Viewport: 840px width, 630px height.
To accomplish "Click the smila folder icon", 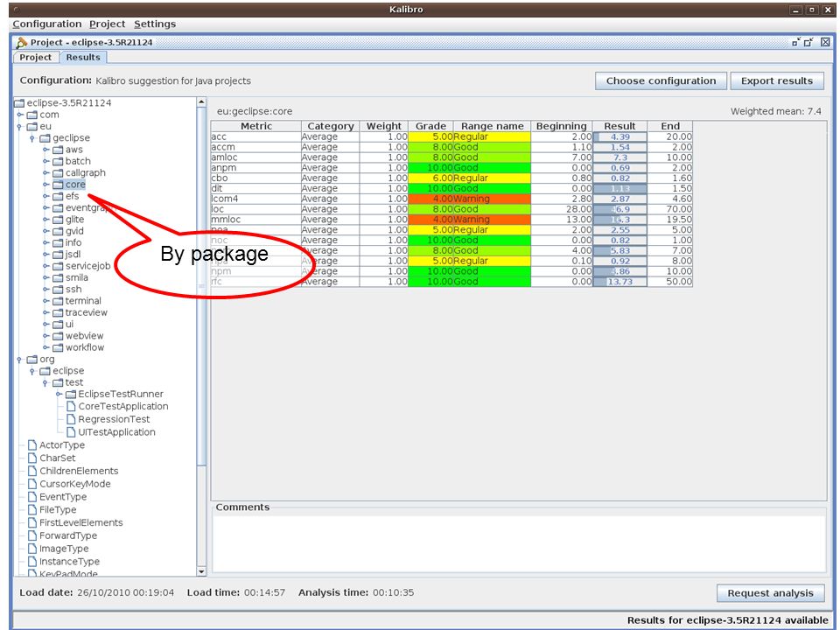I will [59, 278].
